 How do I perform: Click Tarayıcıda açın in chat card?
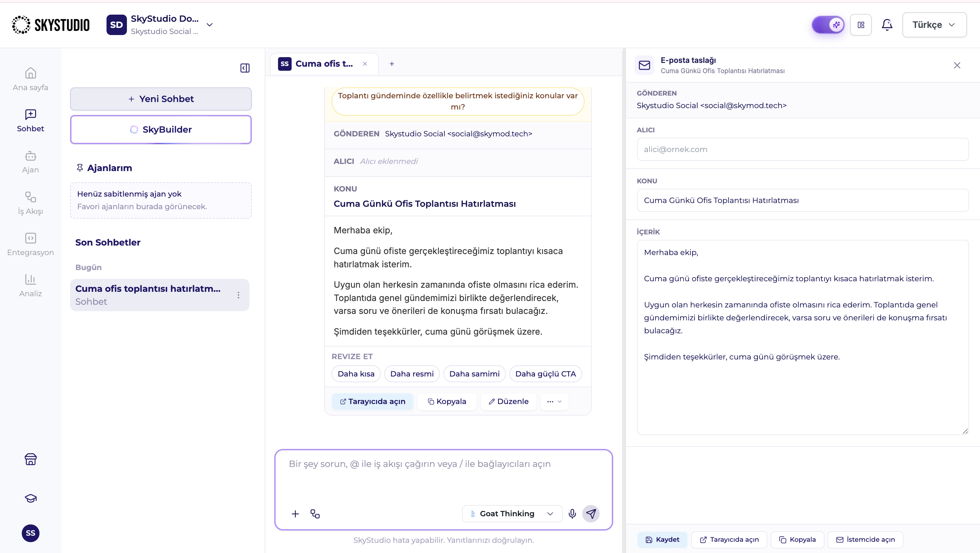coord(372,401)
